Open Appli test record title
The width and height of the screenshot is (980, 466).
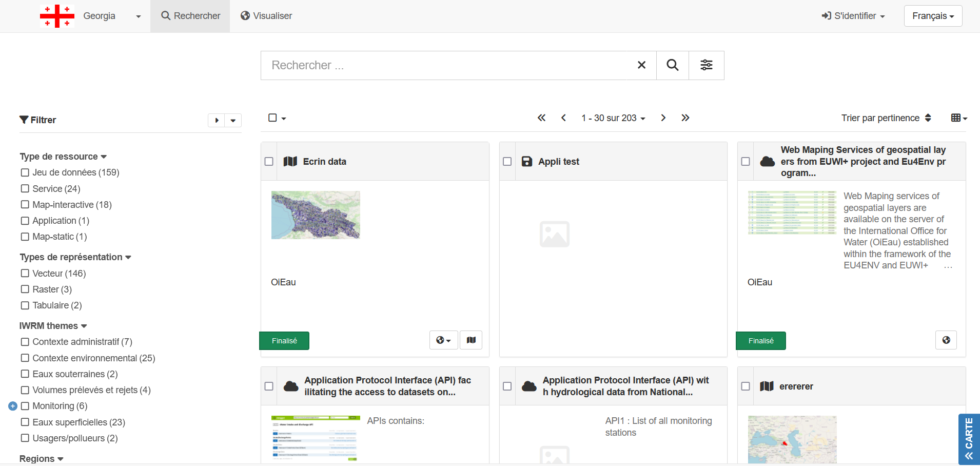pyautogui.click(x=559, y=162)
